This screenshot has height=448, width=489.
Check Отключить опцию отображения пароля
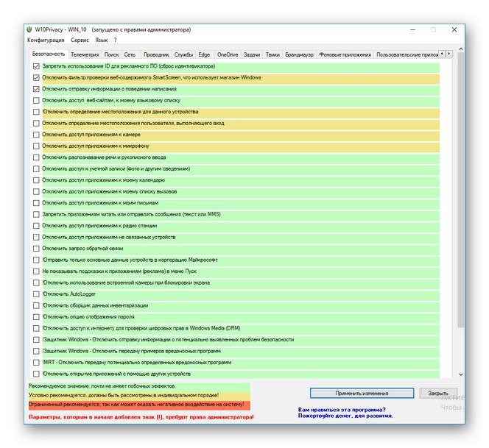click(36, 317)
